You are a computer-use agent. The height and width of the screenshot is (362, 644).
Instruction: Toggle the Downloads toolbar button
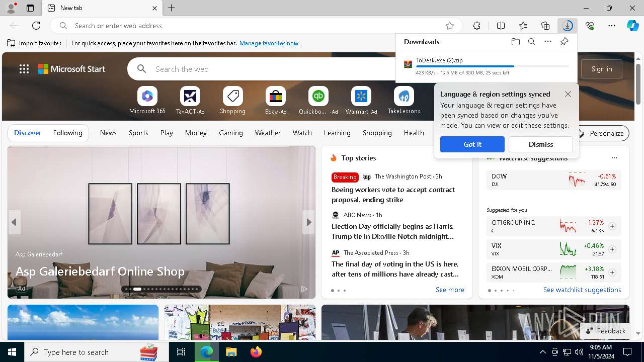(568, 26)
